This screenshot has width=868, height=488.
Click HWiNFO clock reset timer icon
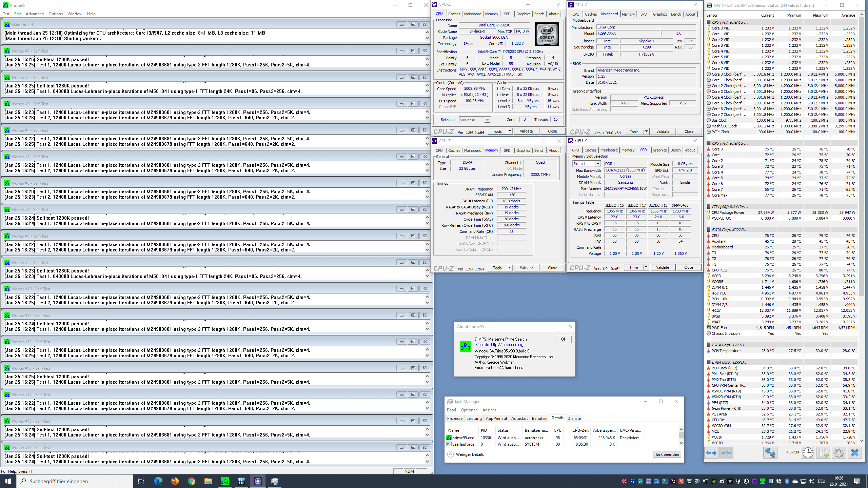(808, 453)
